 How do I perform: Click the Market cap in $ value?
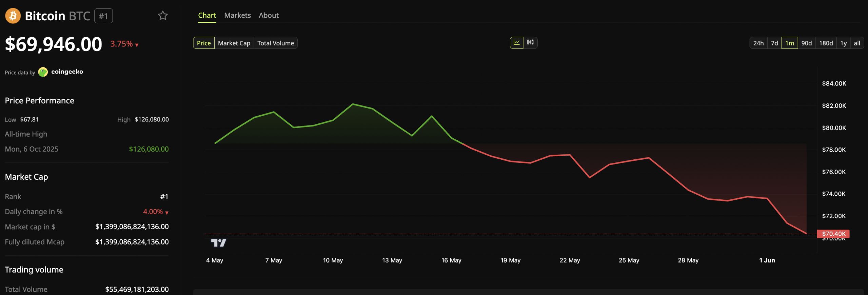point(132,227)
